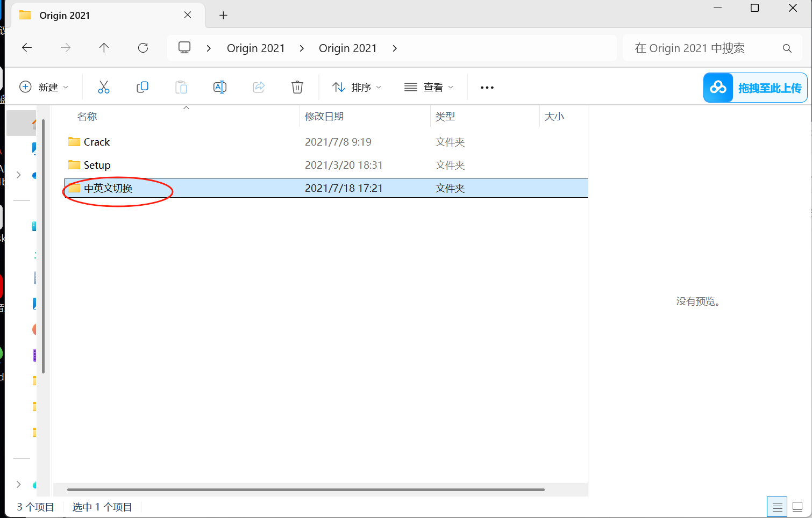
Task: Expand the lower navigation pane tree chevron
Action: pos(19,484)
